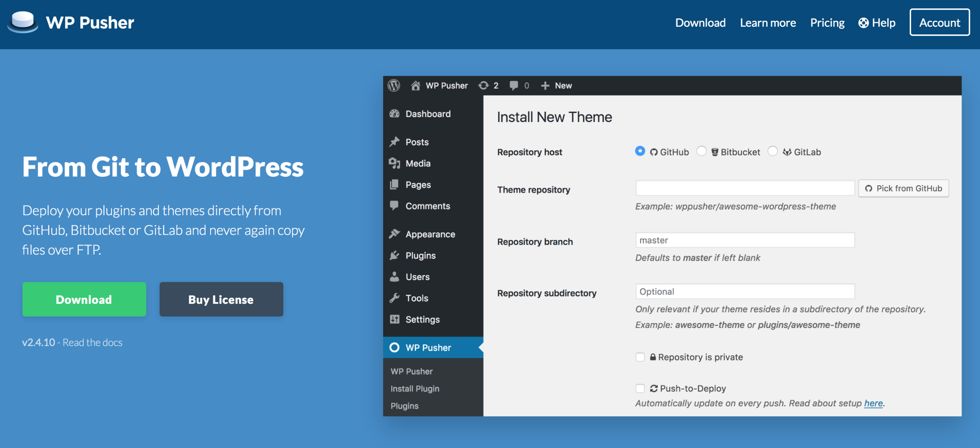Image resolution: width=980 pixels, height=448 pixels.
Task: Open the Learn more navigation item
Action: [768, 23]
